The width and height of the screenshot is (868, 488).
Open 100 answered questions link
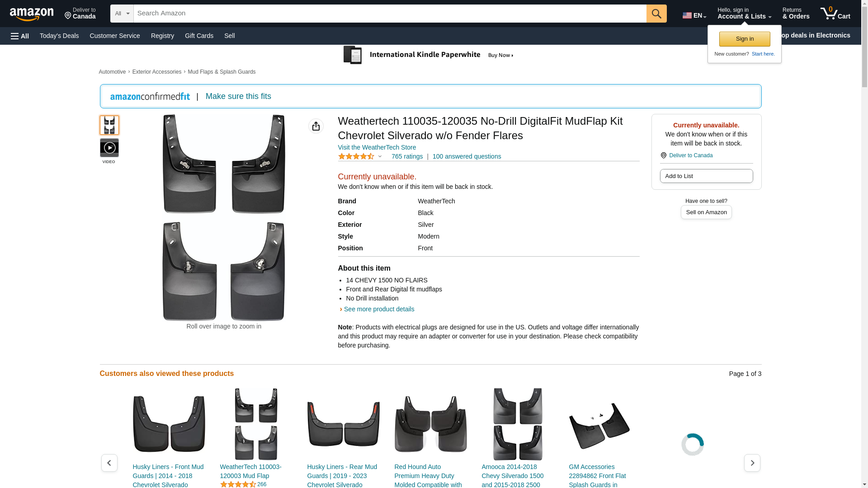(x=467, y=156)
